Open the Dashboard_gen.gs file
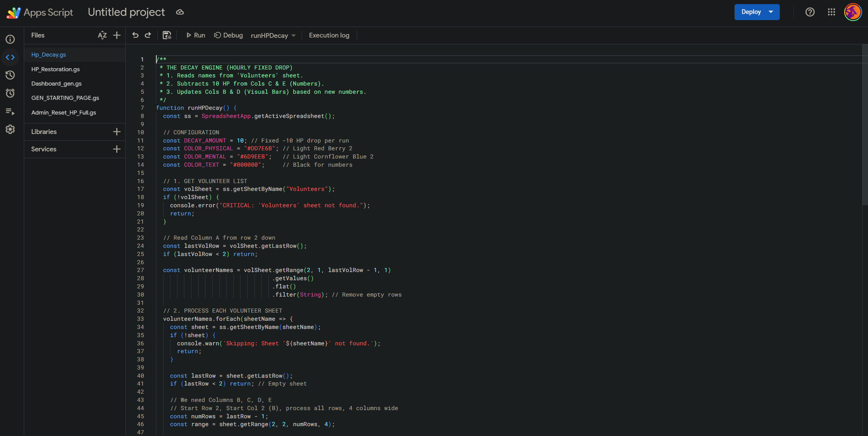 pos(57,84)
